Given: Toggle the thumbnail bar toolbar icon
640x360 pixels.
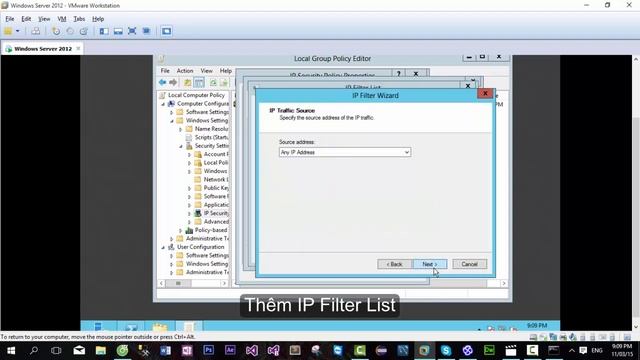Looking at the screenshot, I should click(118, 31).
